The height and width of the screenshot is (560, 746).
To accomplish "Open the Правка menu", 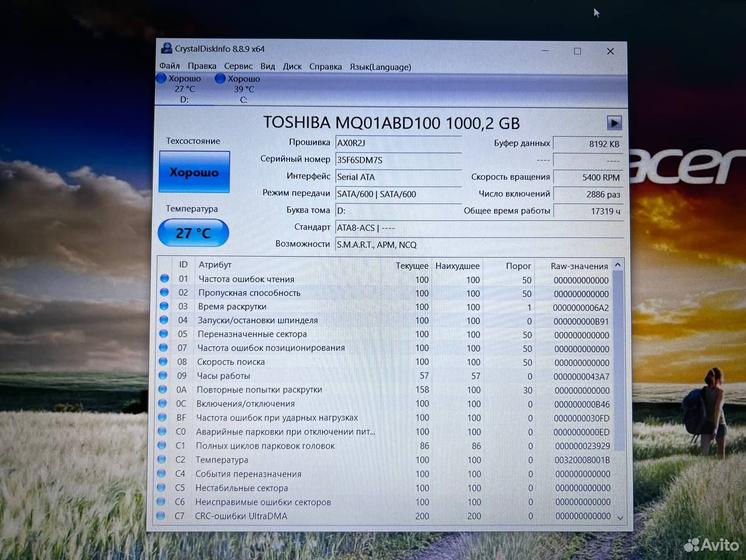I will [x=202, y=66].
